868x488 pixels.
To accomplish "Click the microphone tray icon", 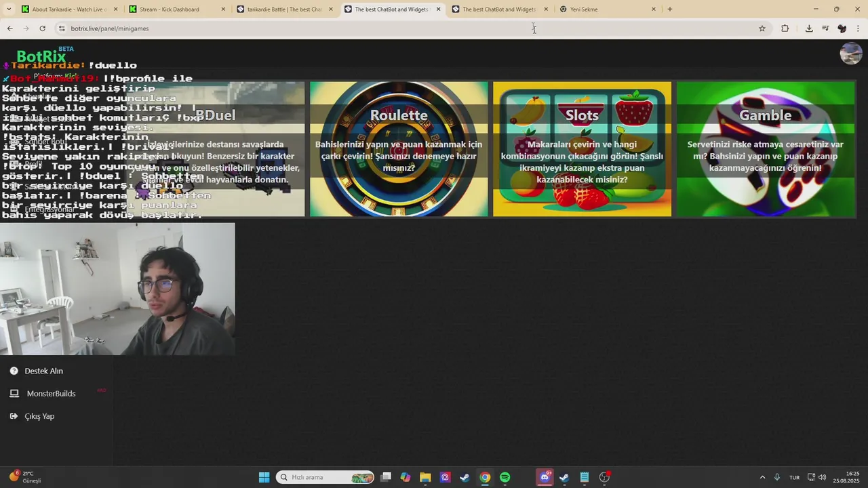I will click(x=777, y=477).
